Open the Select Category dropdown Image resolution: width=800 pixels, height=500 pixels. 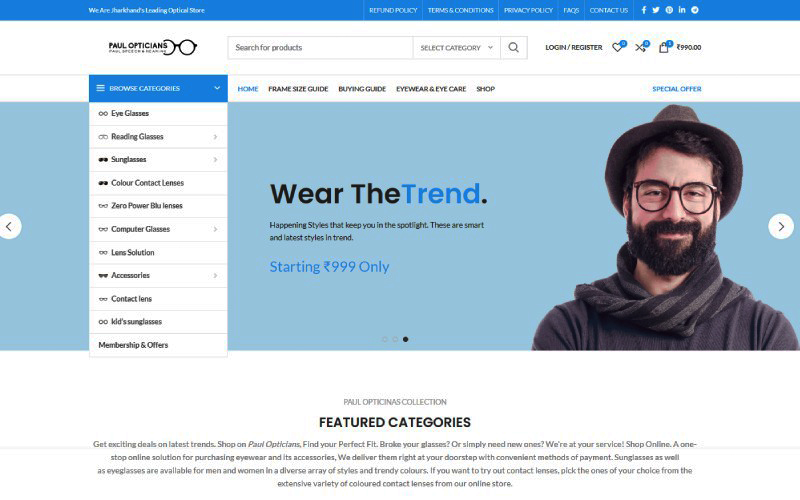point(457,47)
